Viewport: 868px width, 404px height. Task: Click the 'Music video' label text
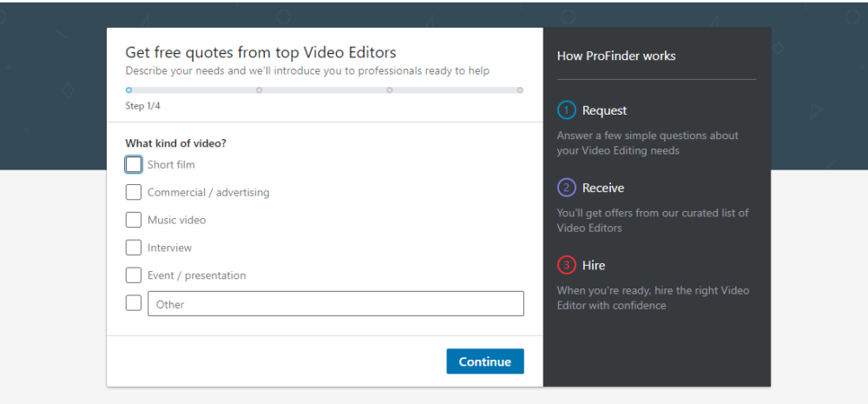[x=176, y=220]
